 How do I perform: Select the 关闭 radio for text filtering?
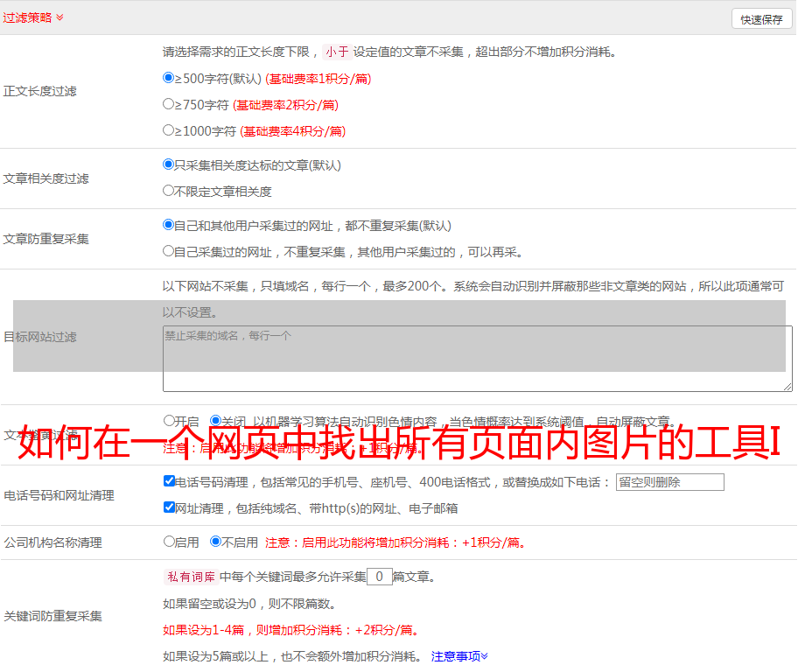click(215, 421)
